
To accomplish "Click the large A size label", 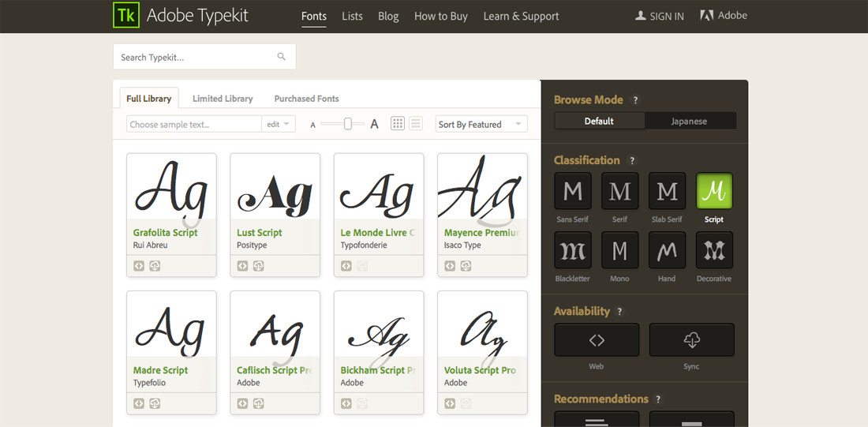I will pyautogui.click(x=374, y=124).
